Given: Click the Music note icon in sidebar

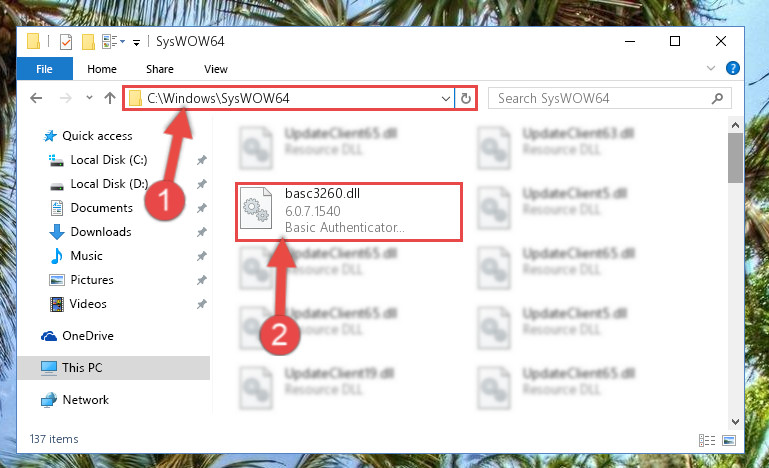Looking at the screenshot, I should pyautogui.click(x=57, y=256).
